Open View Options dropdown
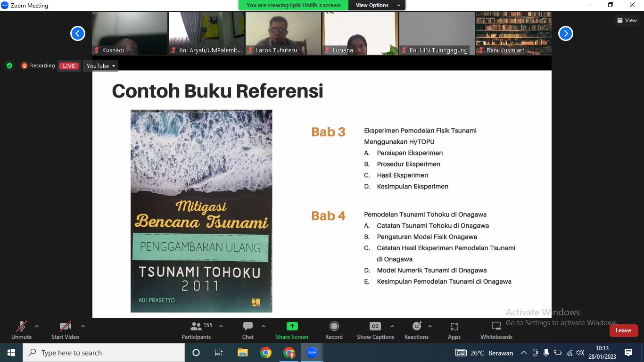644x362 pixels. point(377,5)
